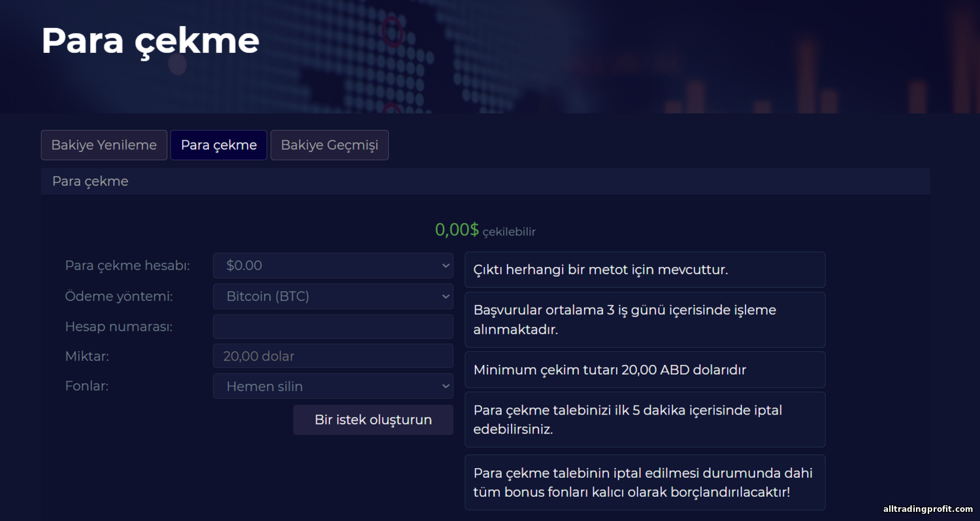Click the bonus fonları warning box
This screenshot has width=980, height=521.
point(644,482)
